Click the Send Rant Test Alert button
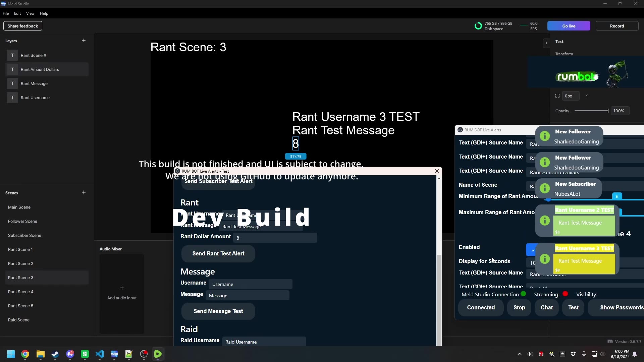 [218, 254]
